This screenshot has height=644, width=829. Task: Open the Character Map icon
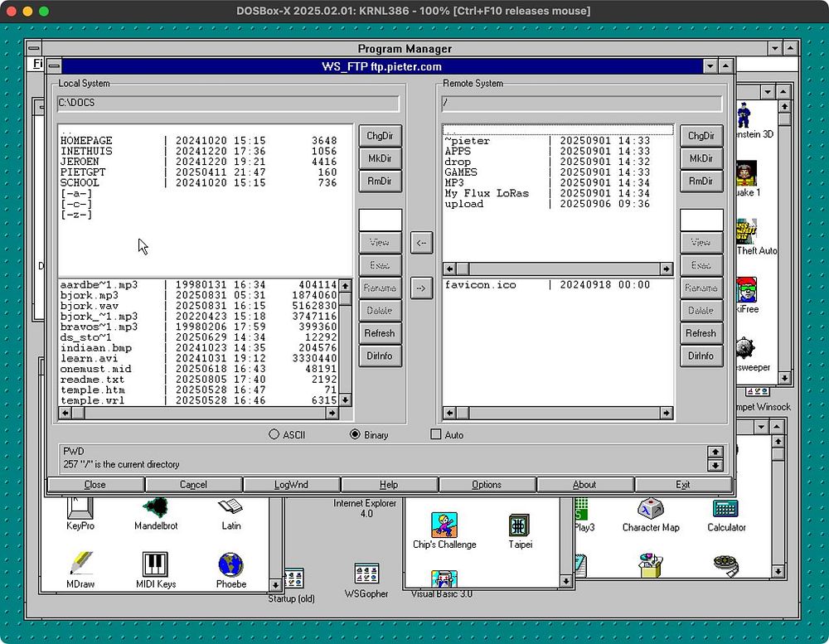[x=650, y=508]
